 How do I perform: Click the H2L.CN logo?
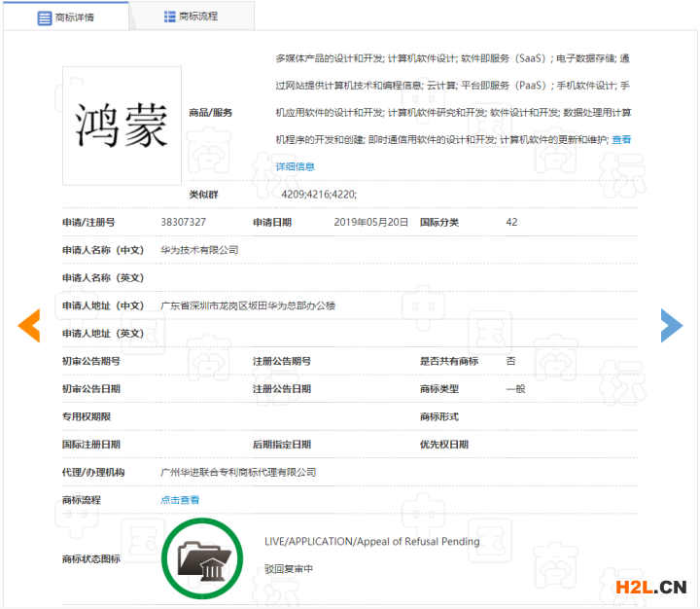pos(650,587)
